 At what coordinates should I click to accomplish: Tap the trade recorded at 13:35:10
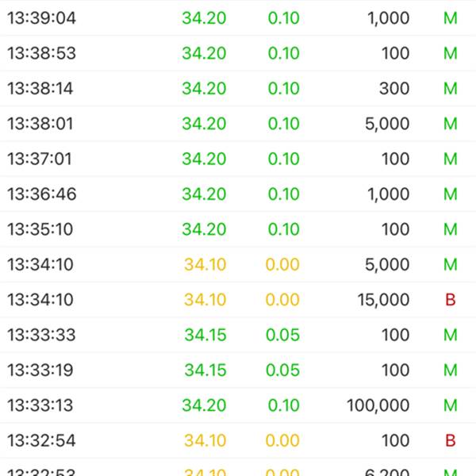click(x=238, y=229)
